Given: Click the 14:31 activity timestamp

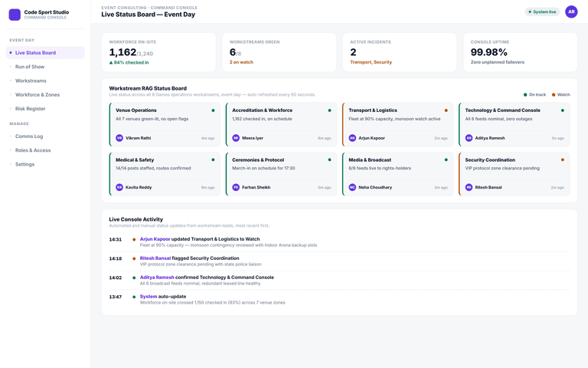Looking at the screenshot, I should pyautogui.click(x=116, y=239).
